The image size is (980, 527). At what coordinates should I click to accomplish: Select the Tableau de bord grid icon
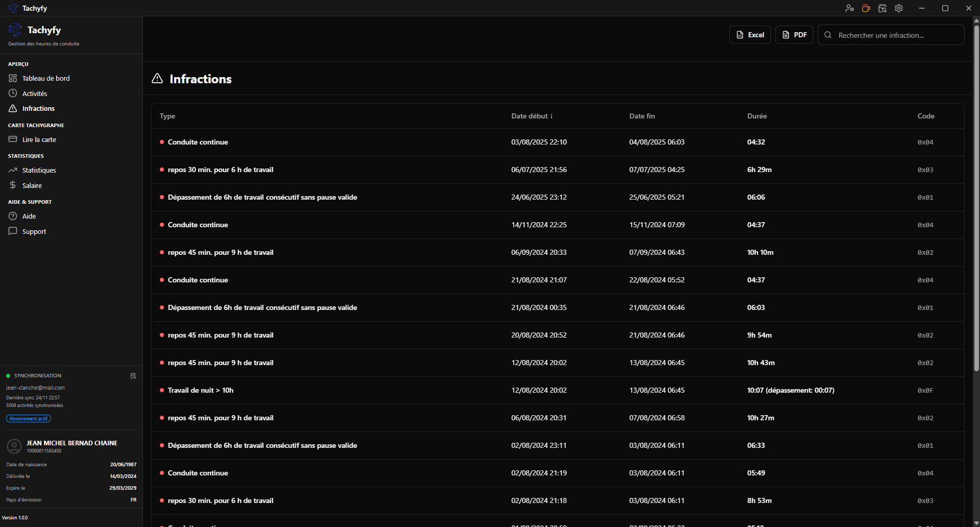click(13, 78)
